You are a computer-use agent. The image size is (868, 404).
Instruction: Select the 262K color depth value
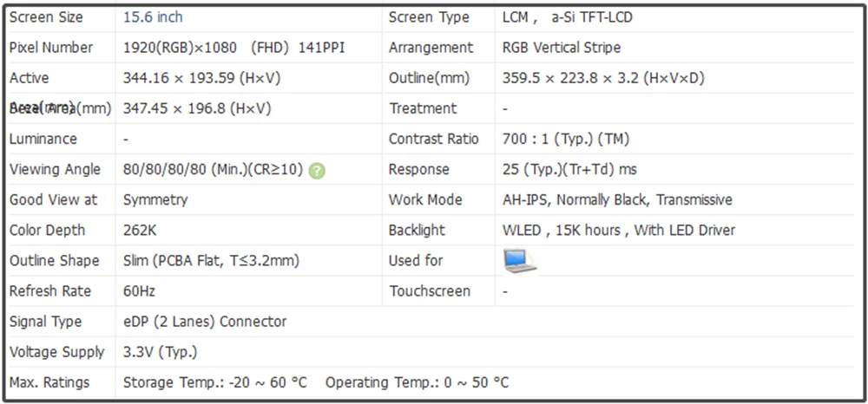(x=140, y=230)
